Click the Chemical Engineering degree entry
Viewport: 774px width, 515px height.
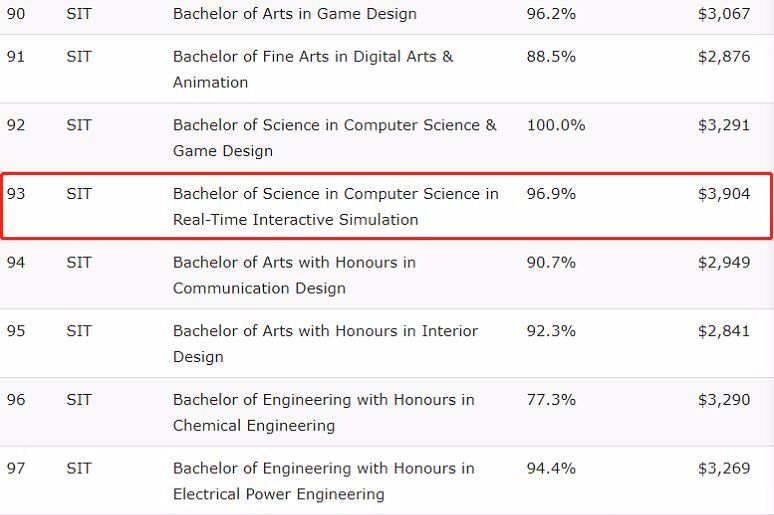(323, 412)
